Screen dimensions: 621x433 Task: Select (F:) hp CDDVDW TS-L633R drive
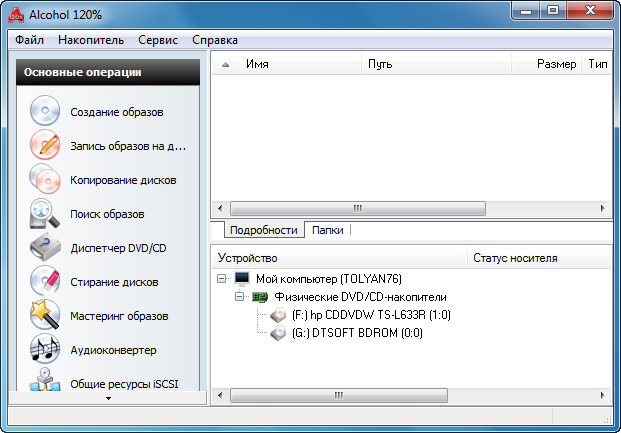(x=371, y=315)
